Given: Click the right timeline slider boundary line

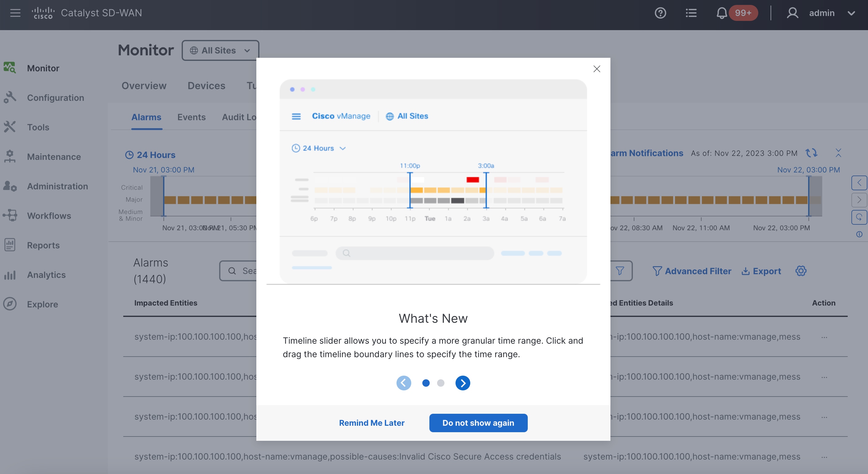Looking at the screenshot, I should [808, 196].
